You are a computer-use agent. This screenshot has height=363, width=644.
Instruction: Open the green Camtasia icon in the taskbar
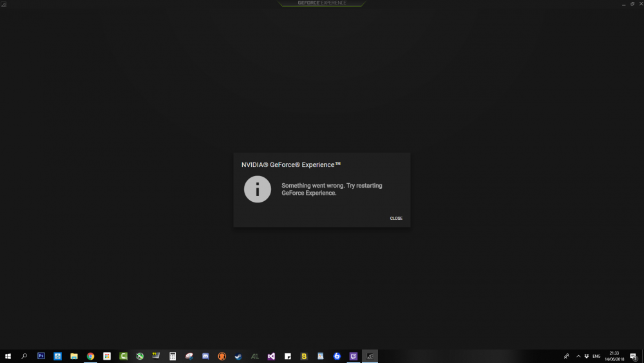click(123, 356)
